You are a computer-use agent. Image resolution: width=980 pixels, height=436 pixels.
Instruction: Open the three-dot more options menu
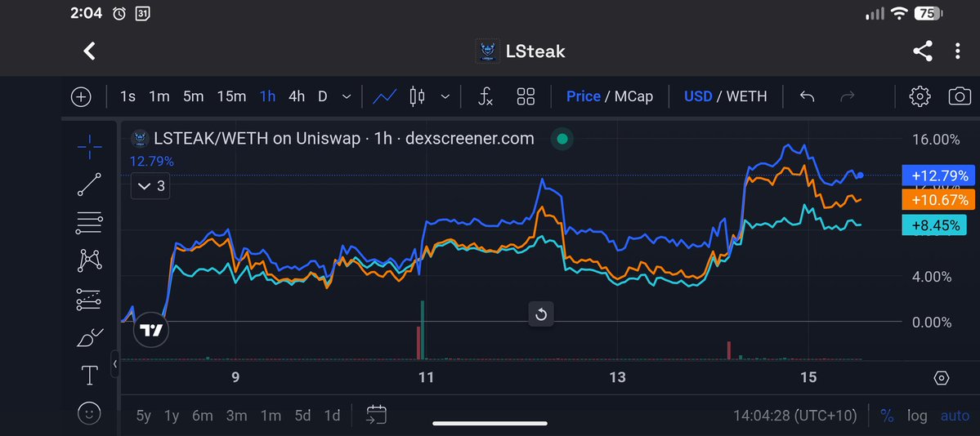click(x=957, y=51)
